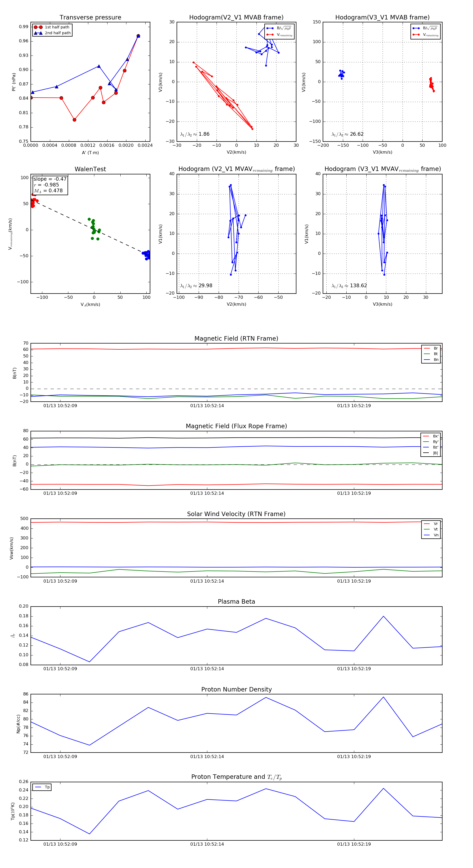This screenshot has width=473, height=868.
Task: Click the 'Solar Wind Velocity (RTN Frame)' title
Action: (x=236, y=514)
